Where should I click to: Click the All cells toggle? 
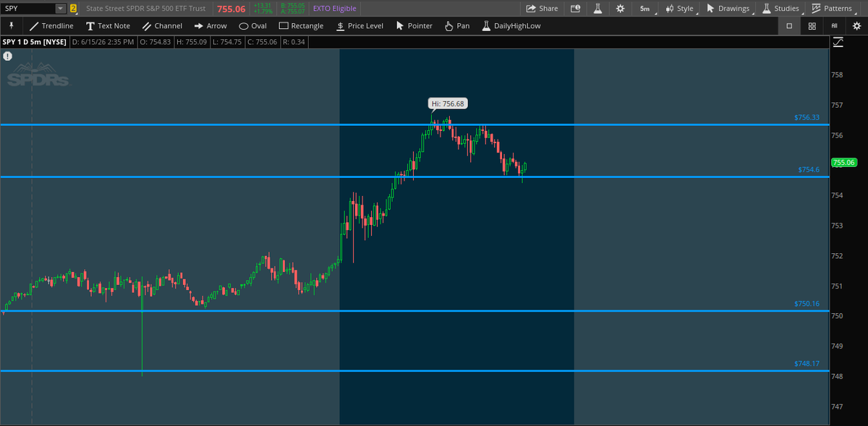pyautogui.click(x=834, y=26)
